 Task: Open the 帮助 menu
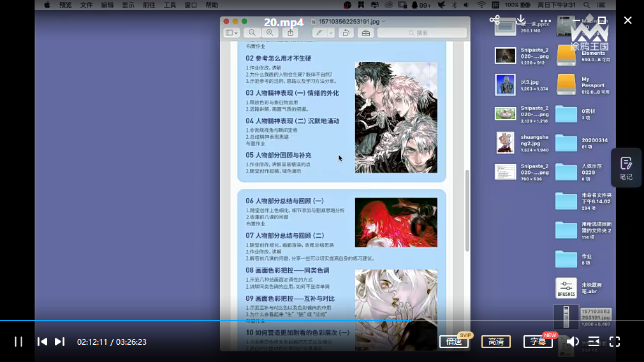212,5
